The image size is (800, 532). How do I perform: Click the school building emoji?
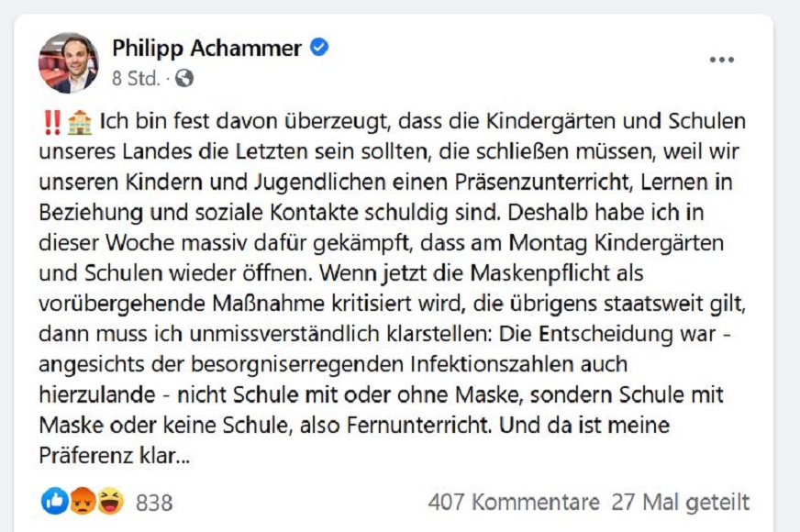pos(80,121)
